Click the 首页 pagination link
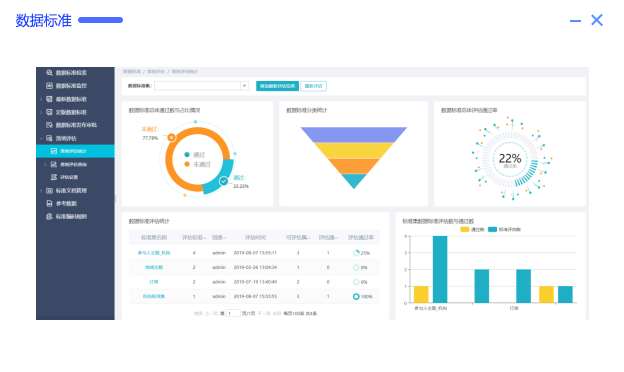 [198, 314]
